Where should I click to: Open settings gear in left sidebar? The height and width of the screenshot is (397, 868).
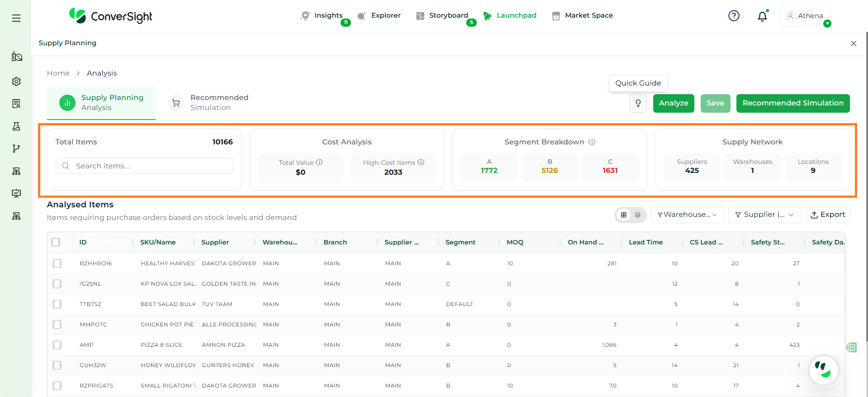[16, 81]
